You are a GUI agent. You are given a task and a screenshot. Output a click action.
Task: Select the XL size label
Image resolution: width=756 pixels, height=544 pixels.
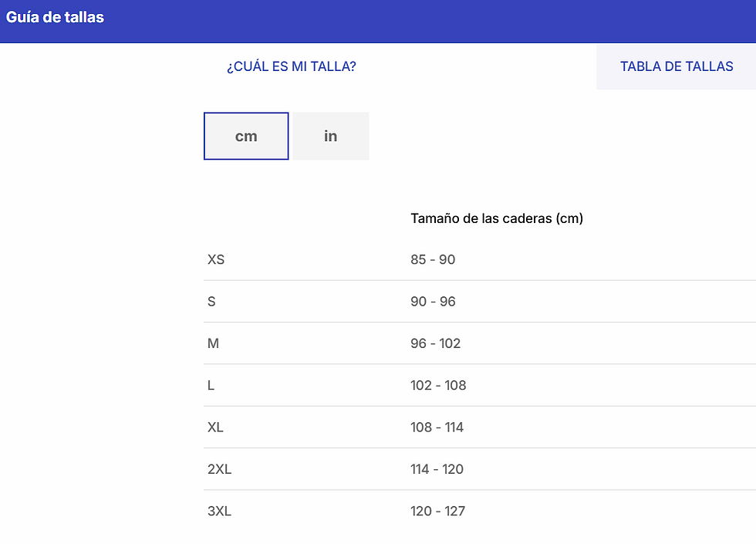click(215, 427)
